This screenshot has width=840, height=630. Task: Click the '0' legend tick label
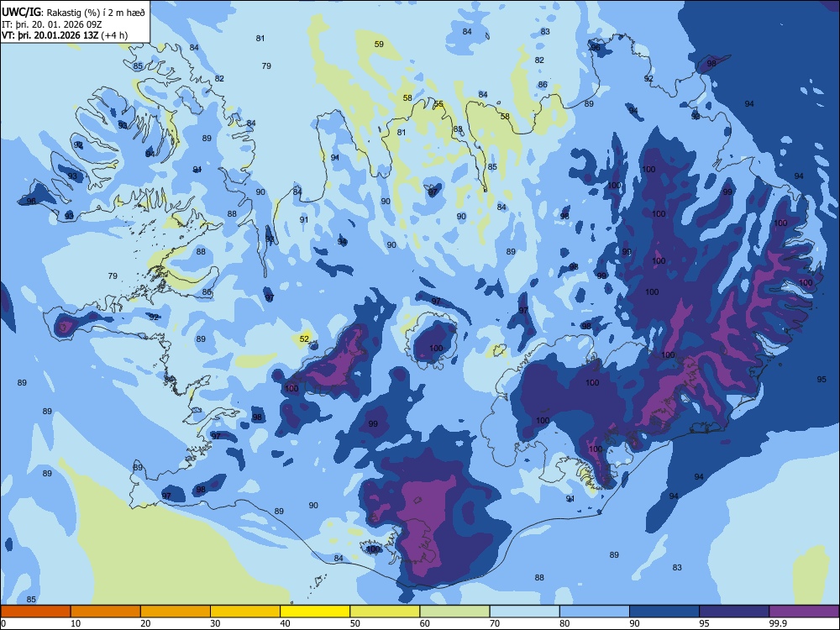coord(3,623)
